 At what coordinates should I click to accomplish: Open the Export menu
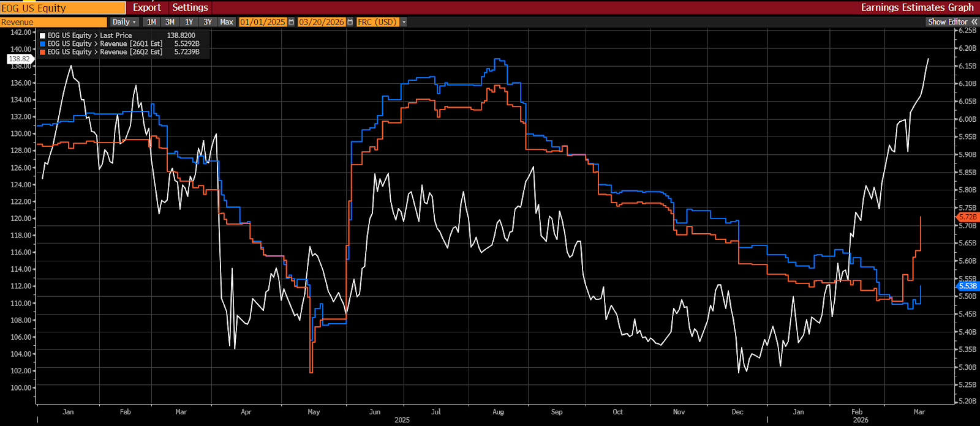(147, 7)
